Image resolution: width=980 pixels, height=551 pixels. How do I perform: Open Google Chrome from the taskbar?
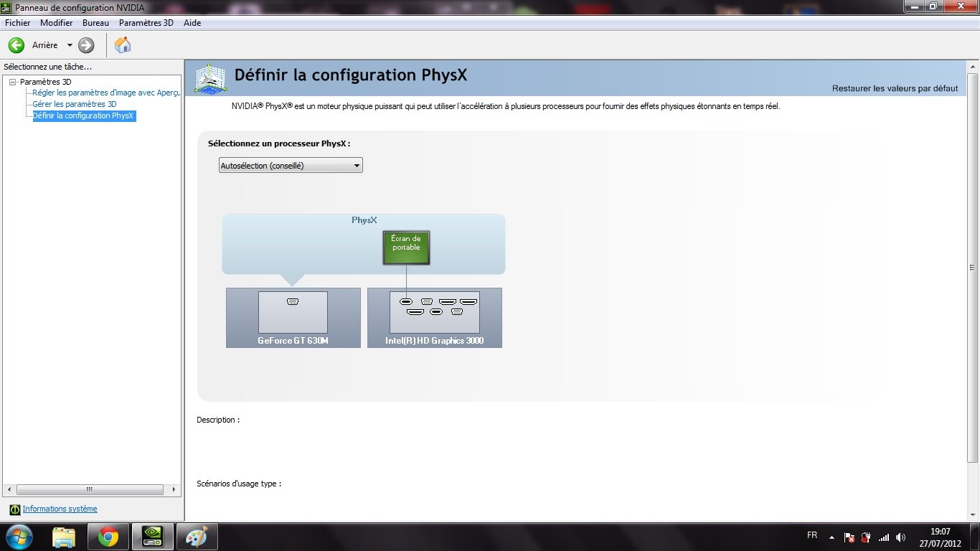coord(108,537)
